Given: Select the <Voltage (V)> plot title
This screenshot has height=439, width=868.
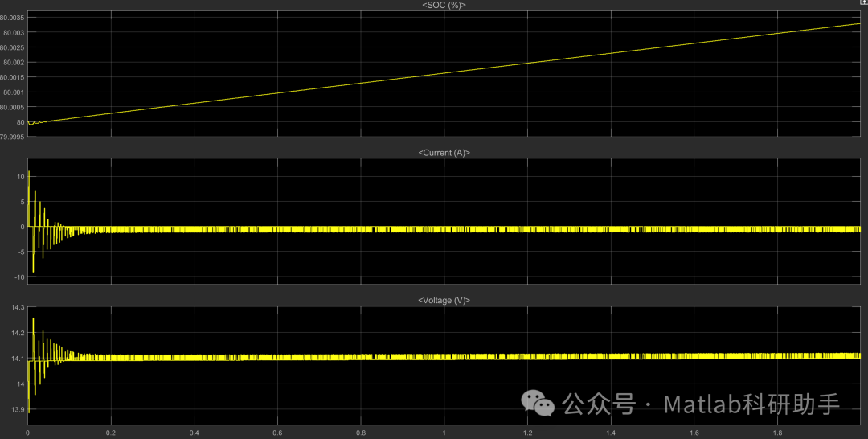Looking at the screenshot, I should 444,301.
